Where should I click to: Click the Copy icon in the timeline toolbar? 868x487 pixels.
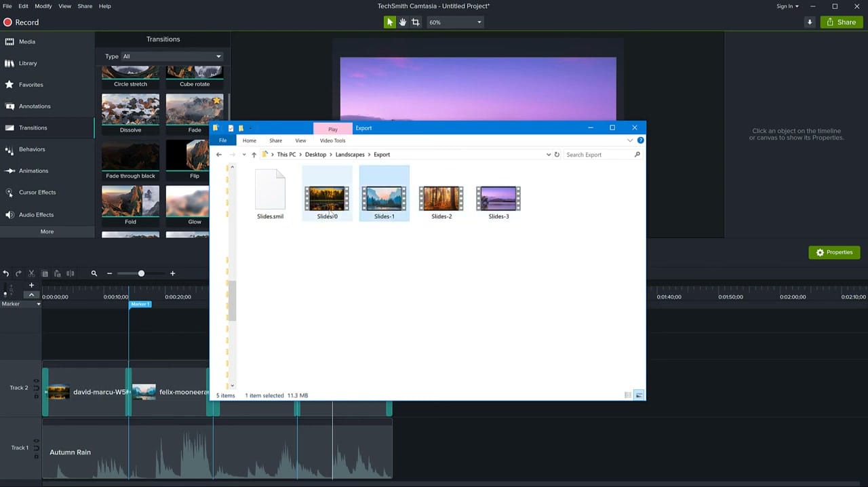point(45,273)
